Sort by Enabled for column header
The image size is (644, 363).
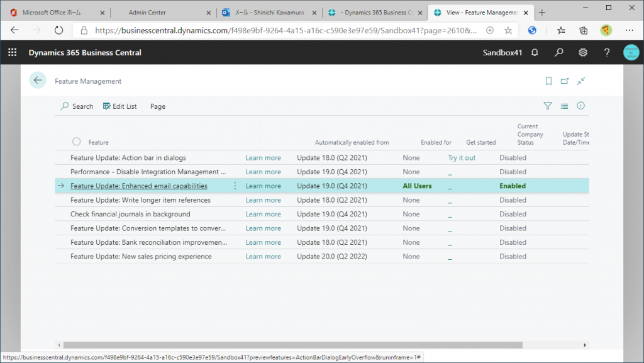pyautogui.click(x=436, y=142)
